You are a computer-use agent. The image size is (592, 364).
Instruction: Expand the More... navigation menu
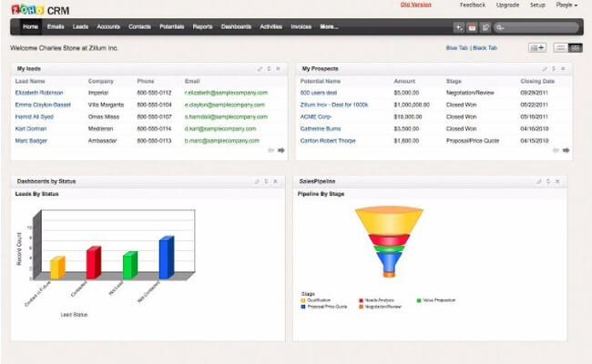click(329, 26)
